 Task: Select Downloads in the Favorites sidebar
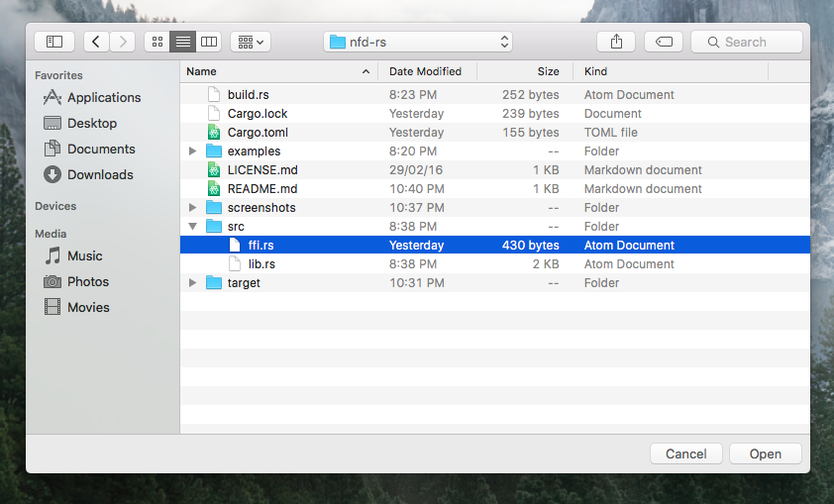[99, 174]
